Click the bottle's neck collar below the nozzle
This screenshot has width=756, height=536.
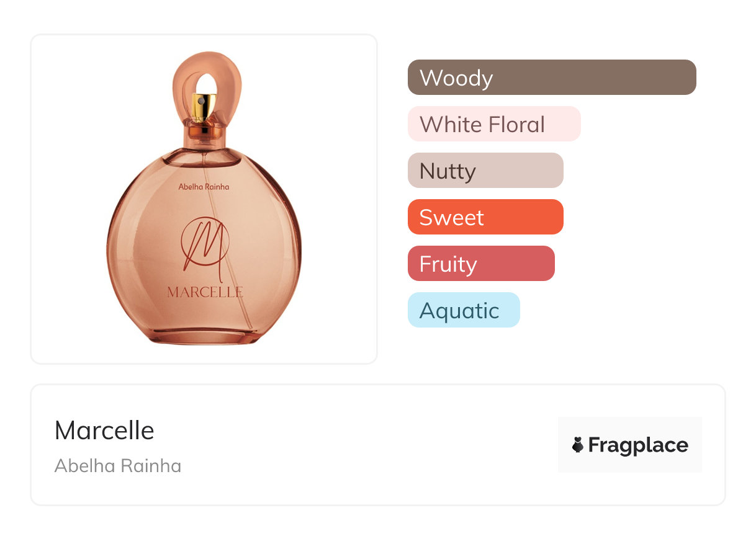(204, 132)
